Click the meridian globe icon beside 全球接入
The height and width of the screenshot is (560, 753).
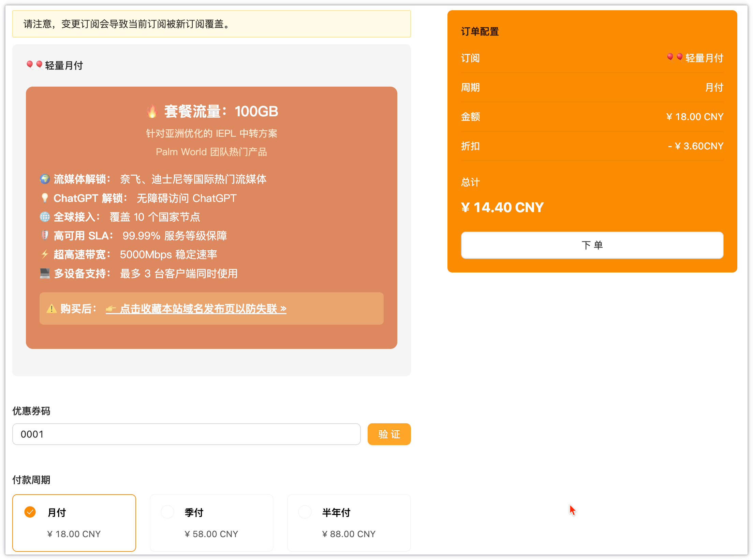click(x=45, y=217)
